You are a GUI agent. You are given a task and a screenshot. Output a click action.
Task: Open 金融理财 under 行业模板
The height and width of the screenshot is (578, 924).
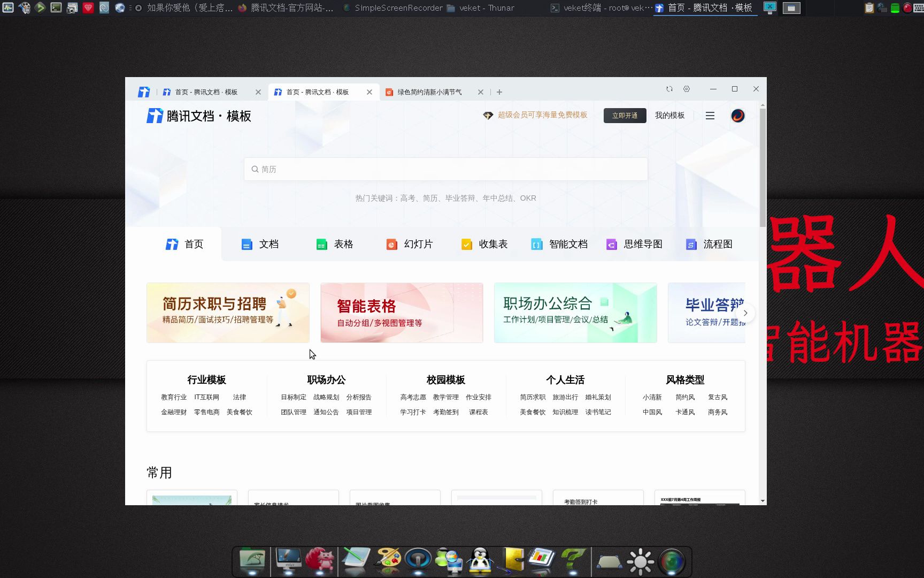coord(174,412)
